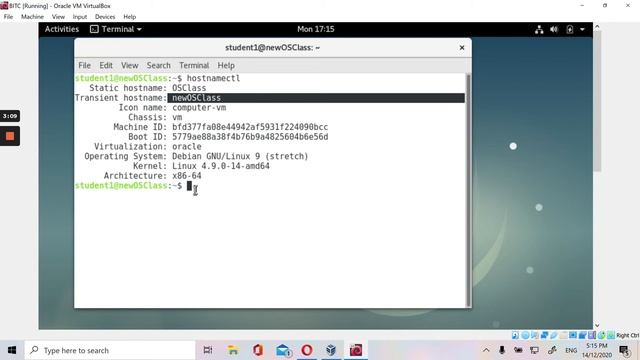Minimize the VirtualBox window
Screen dimensions: 640x360
click(x=582, y=5)
